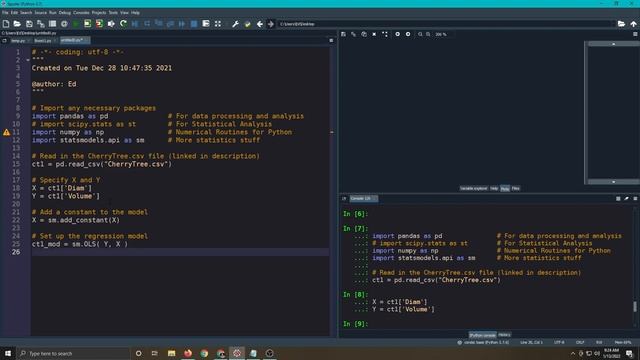Open the Edit menu
640x360 pixels.
click(x=14, y=13)
